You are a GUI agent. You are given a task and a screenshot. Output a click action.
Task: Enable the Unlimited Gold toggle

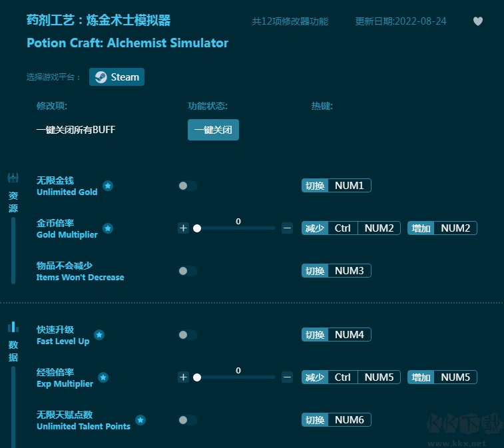tap(188, 186)
